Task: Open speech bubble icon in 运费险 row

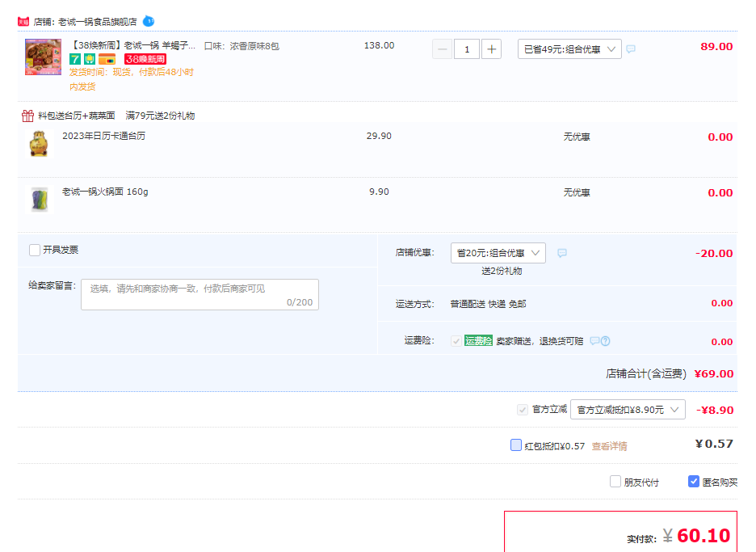Action: coord(594,341)
